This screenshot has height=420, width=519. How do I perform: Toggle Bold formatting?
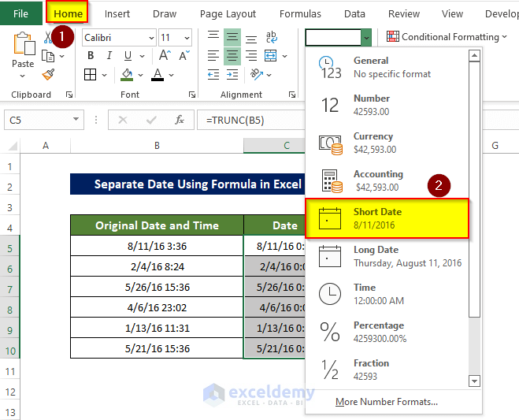91,56
